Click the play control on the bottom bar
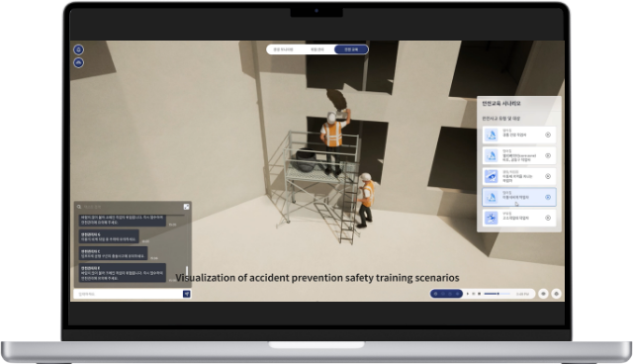The image size is (633, 364). [x=468, y=294]
